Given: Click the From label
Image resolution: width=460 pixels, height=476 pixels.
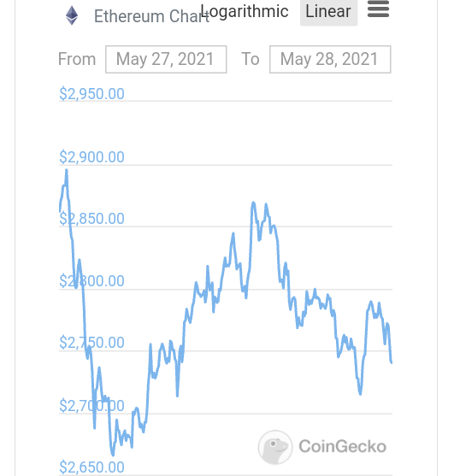Looking at the screenshot, I should (77, 59).
